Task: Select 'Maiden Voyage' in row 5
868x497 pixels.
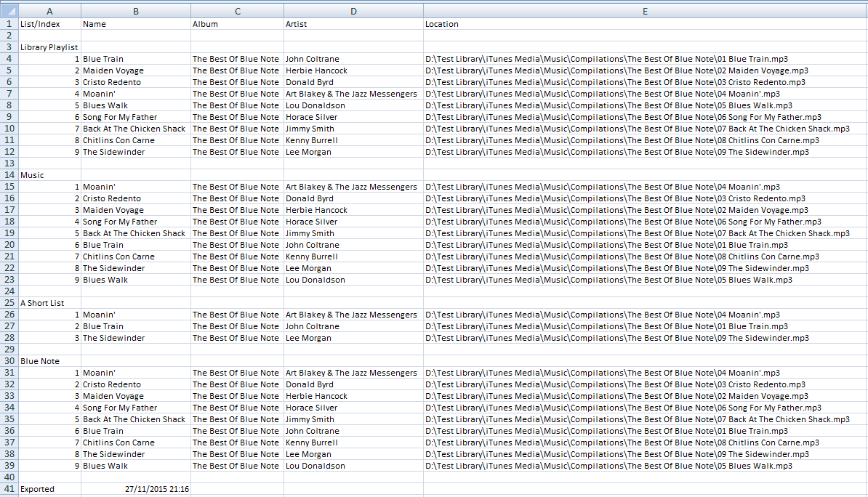Action: (136, 70)
